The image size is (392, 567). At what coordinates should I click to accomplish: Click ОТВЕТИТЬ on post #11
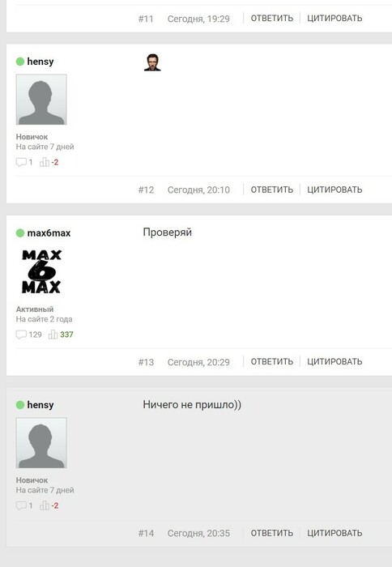click(x=272, y=18)
